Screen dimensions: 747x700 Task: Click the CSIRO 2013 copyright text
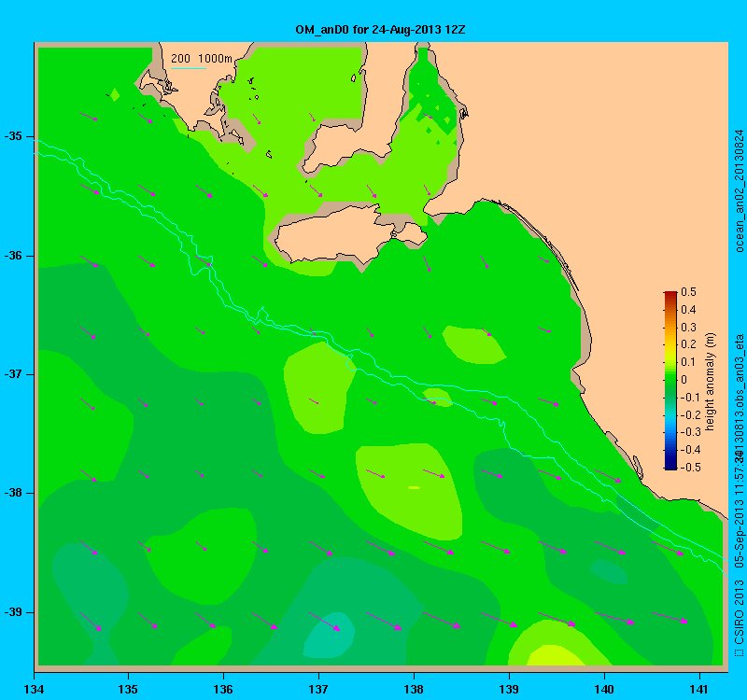(x=739, y=619)
